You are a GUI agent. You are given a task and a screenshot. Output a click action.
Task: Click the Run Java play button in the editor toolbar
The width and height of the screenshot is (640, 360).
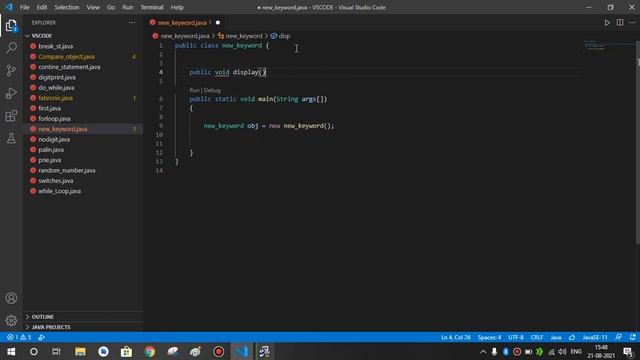click(607, 23)
